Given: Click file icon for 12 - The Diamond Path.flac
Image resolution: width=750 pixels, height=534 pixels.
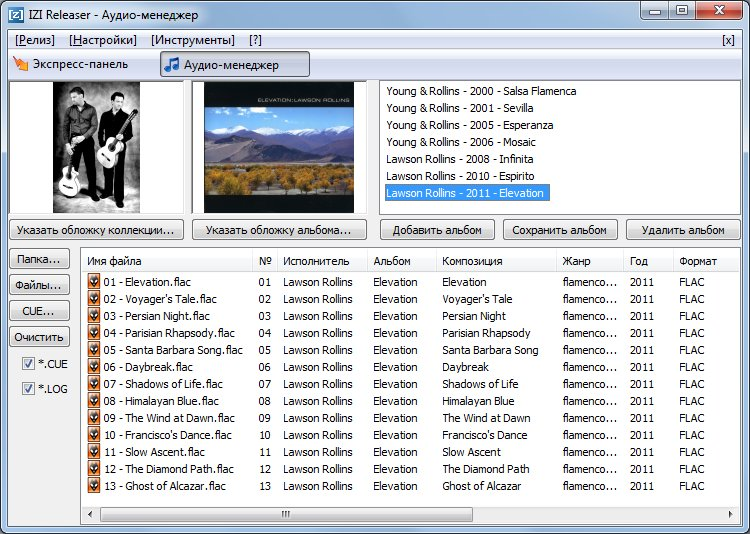Looking at the screenshot, I should tap(94, 468).
